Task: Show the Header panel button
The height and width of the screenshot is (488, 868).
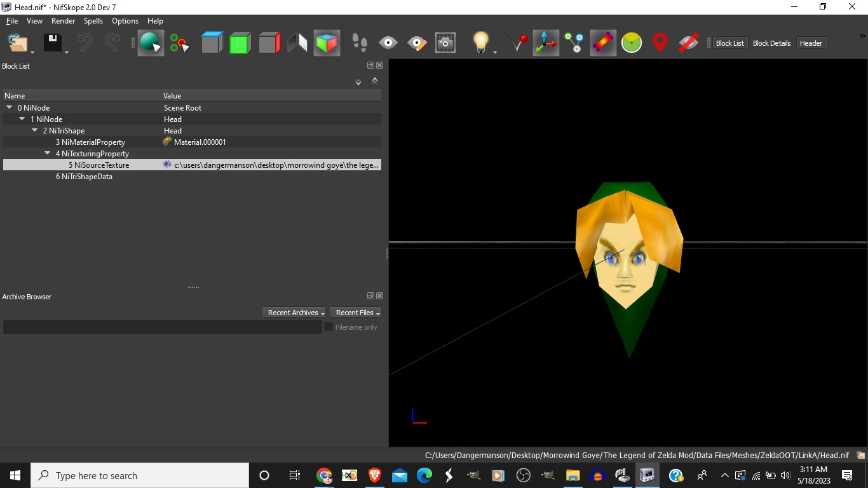Action: [811, 43]
